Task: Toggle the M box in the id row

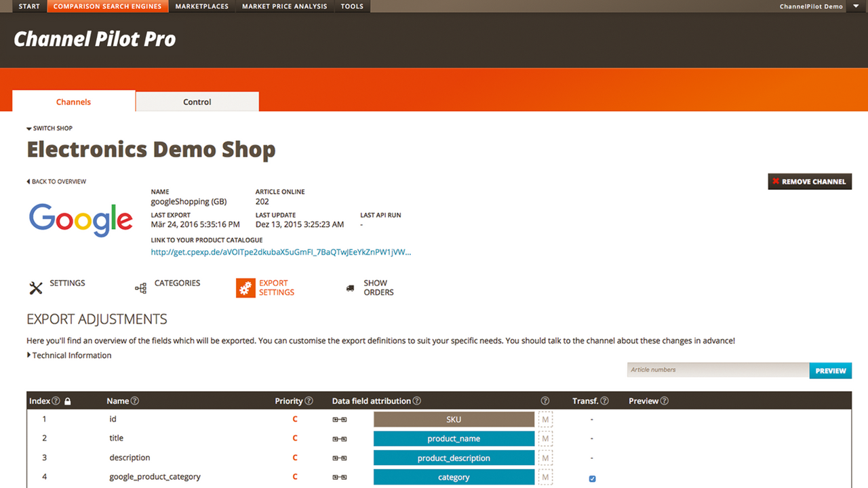Action: pyautogui.click(x=545, y=420)
